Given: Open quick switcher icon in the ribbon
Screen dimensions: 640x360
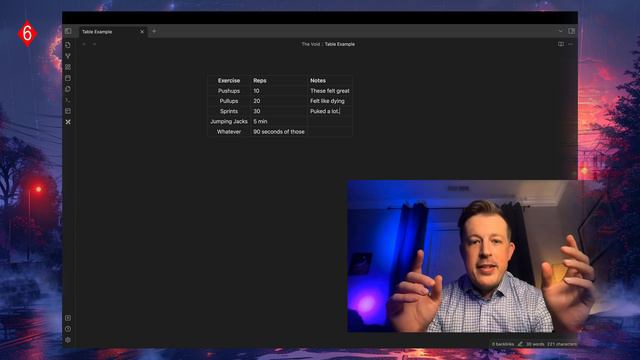Looking at the screenshot, I should tap(68, 45).
